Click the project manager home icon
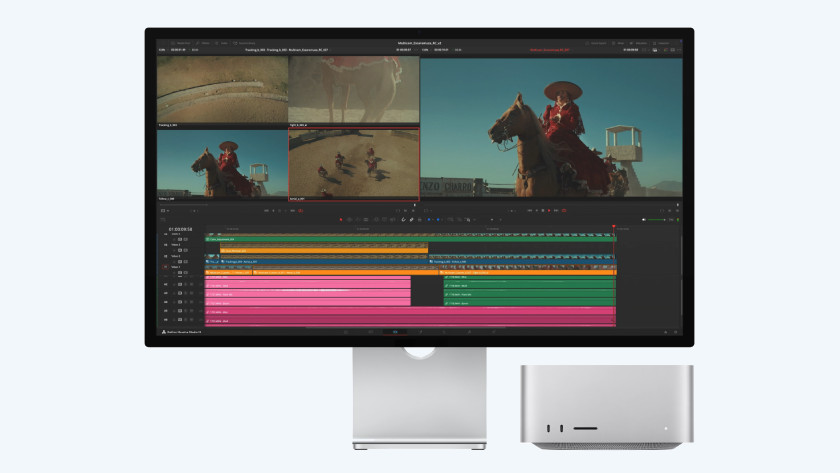This screenshot has width=840, height=473. coord(666,332)
